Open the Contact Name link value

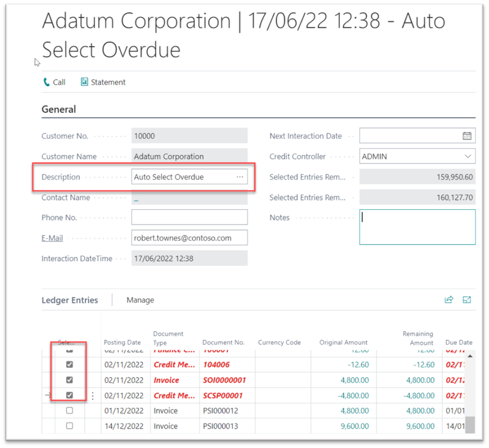click(136, 199)
